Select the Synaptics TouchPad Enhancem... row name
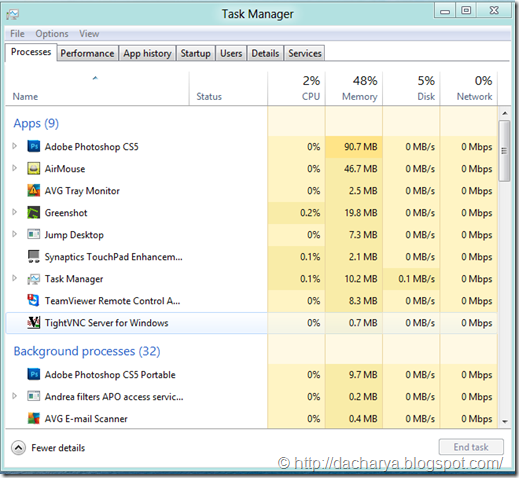This screenshot has height=478, width=519. click(x=114, y=257)
